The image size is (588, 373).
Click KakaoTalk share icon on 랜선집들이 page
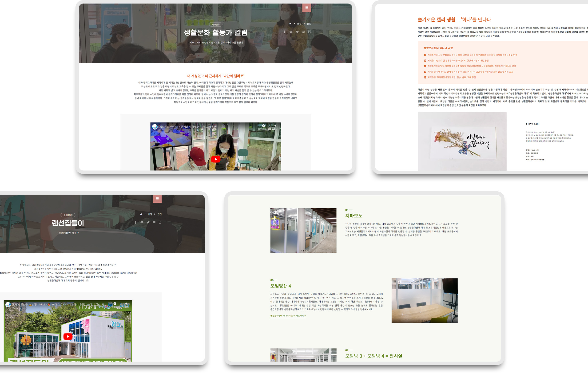click(142, 222)
